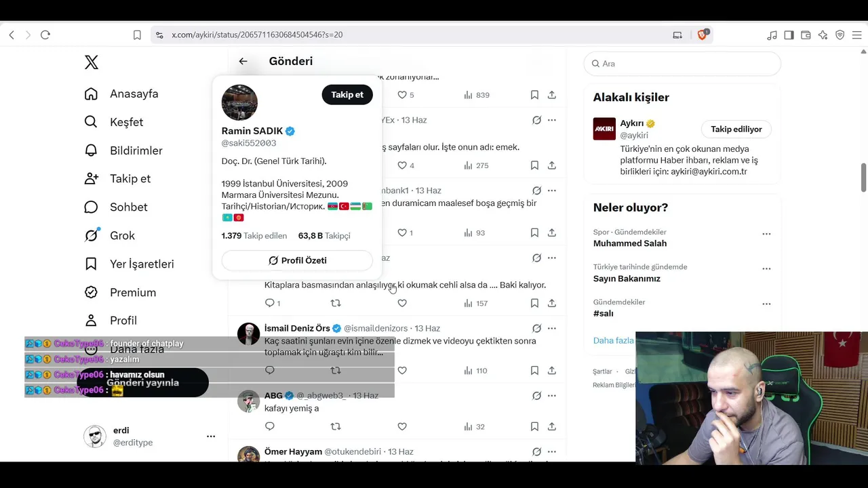Click the X logo in the sidebar

(x=92, y=62)
